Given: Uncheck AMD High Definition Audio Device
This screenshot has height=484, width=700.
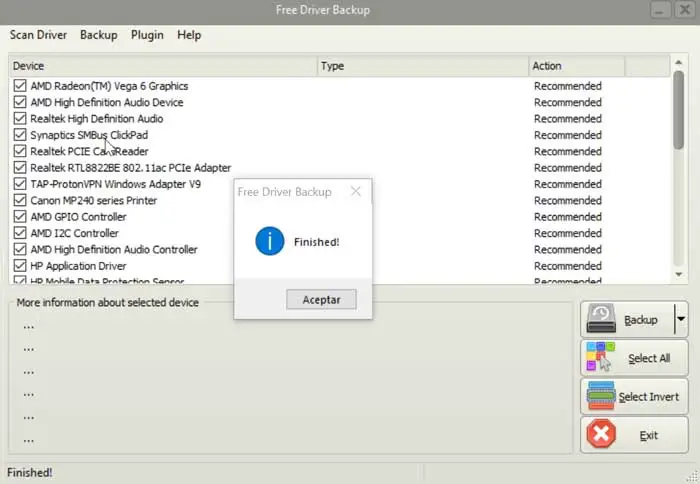Looking at the screenshot, I should point(20,102).
